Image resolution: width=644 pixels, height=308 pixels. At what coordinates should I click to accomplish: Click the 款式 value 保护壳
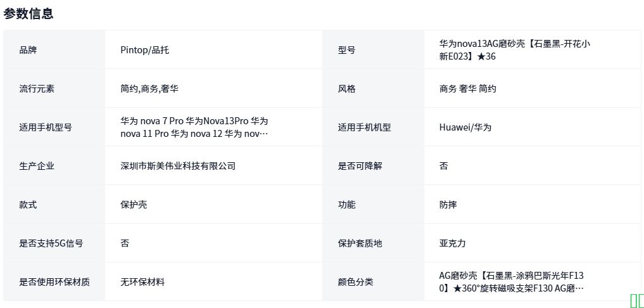134,205
